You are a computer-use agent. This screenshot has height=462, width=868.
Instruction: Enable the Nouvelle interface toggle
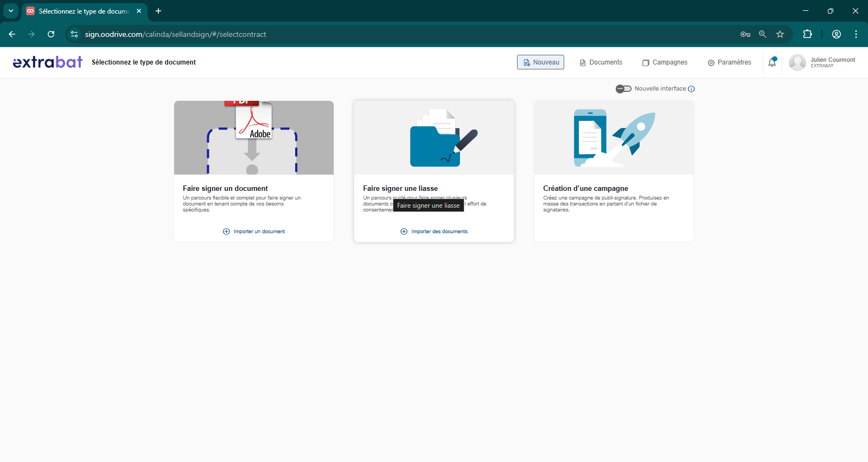pos(623,89)
